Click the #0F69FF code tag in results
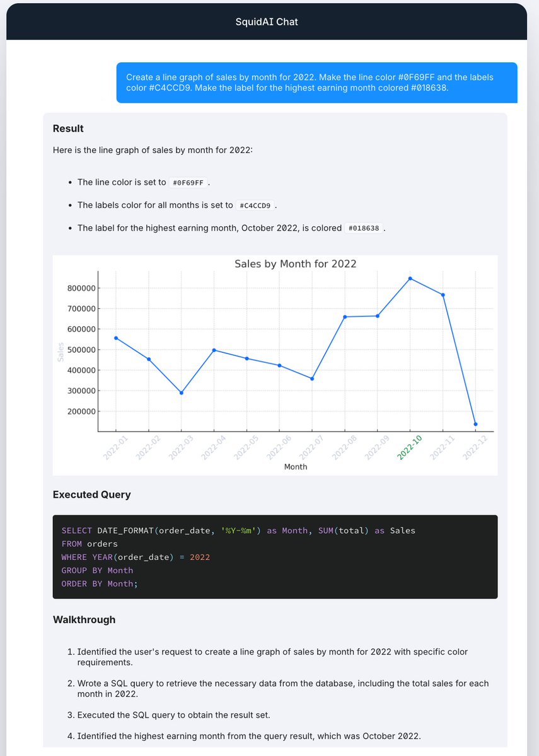 click(x=188, y=183)
